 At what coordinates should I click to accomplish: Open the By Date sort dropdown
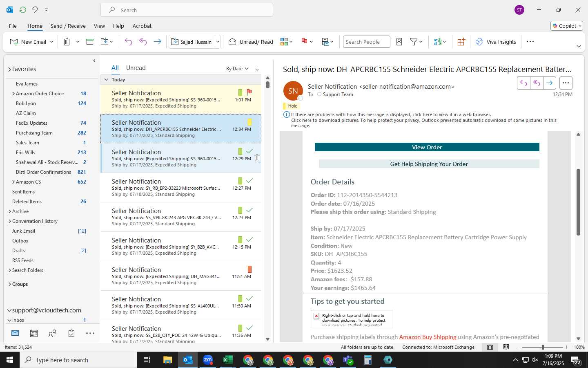[237, 68]
